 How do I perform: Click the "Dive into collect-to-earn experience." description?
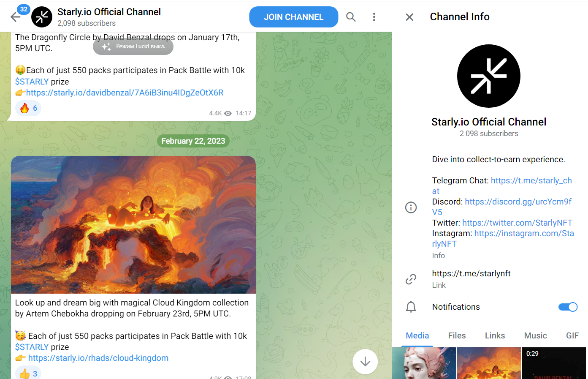click(x=499, y=159)
